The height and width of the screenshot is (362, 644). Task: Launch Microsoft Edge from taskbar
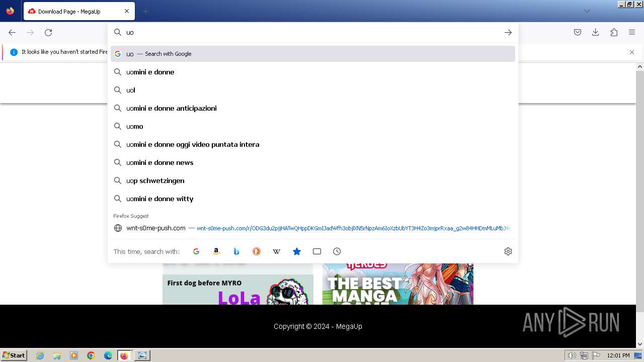point(108,355)
